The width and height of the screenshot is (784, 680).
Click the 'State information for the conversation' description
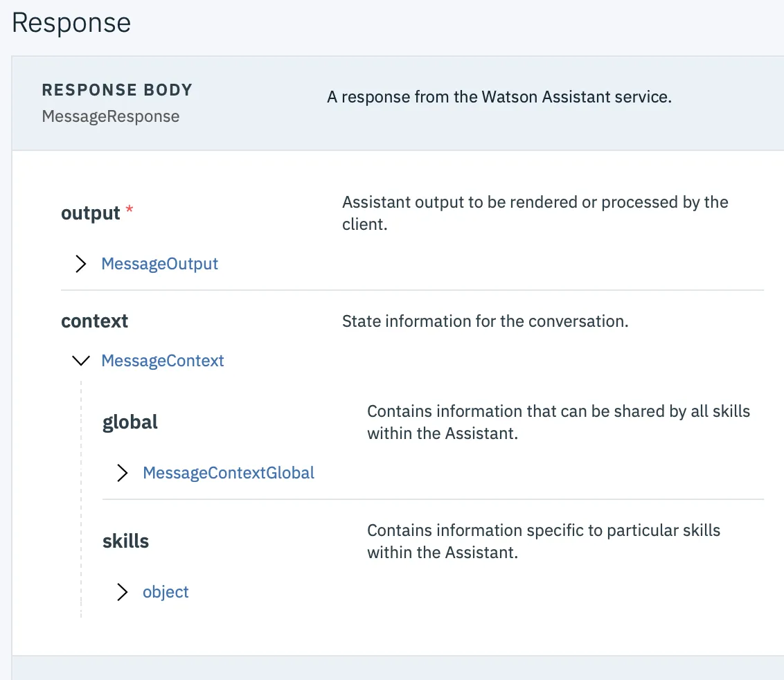485,321
